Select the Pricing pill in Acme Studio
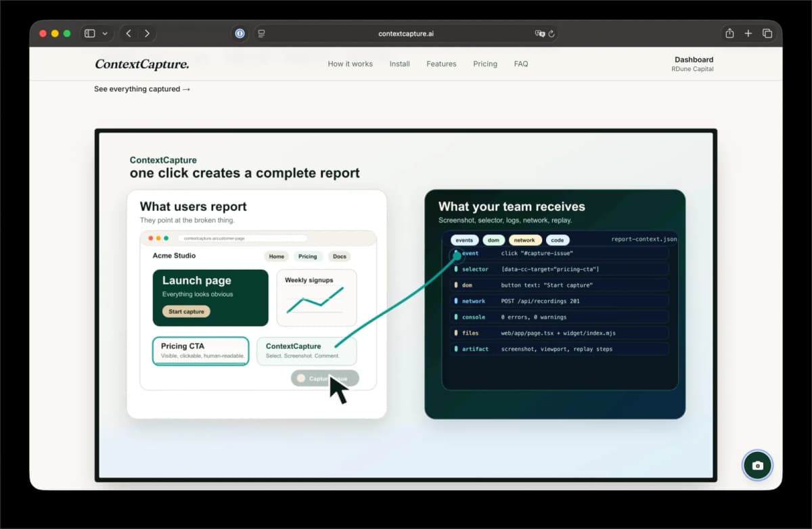Screen dimensions: 812x529 click(x=308, y=256)
